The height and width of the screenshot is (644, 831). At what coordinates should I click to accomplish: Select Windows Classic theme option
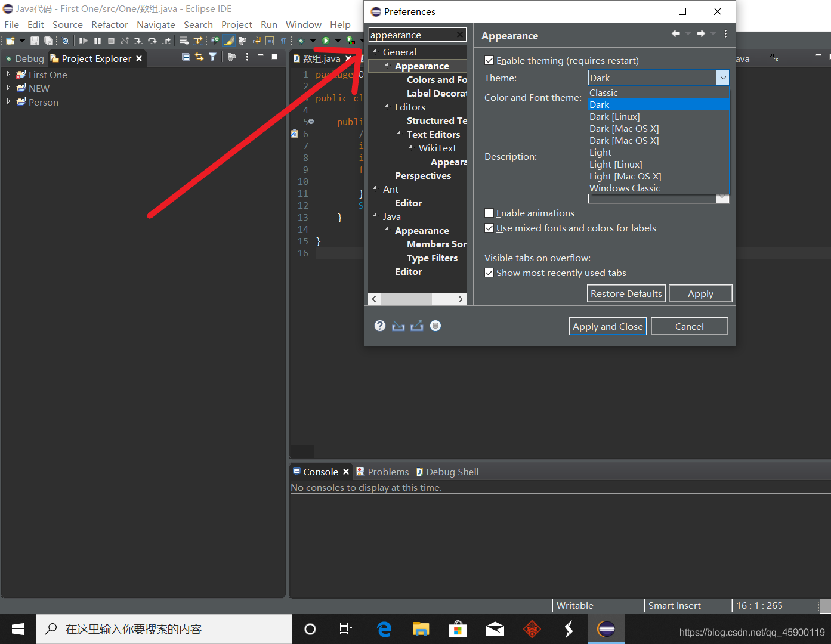pos(659,188)
